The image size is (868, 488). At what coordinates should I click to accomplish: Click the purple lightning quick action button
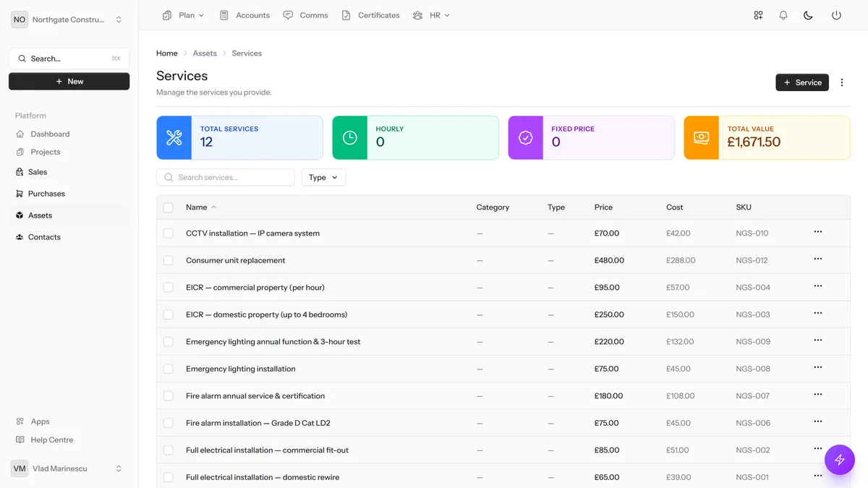tap(840, 459)
